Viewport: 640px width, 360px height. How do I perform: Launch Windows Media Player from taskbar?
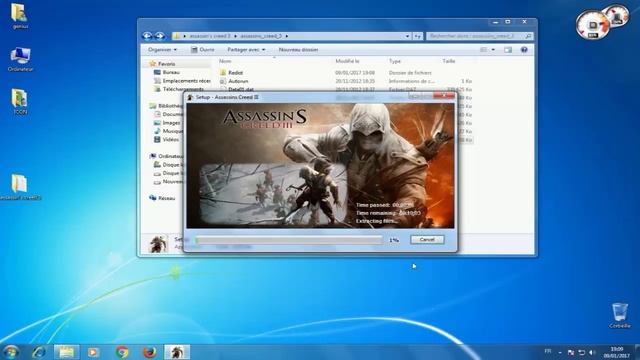93,352
